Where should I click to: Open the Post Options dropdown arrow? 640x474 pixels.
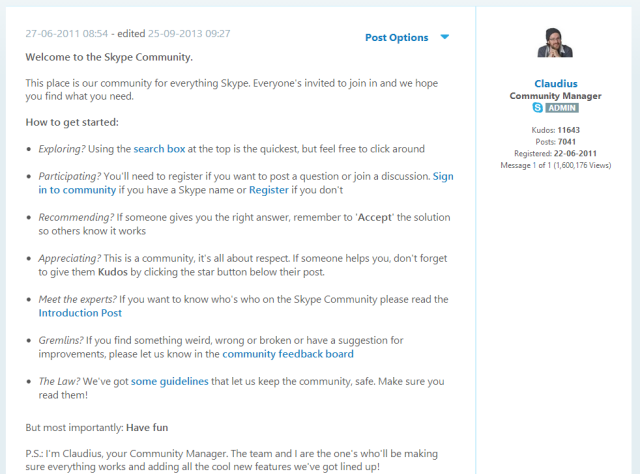pos(444,37)
